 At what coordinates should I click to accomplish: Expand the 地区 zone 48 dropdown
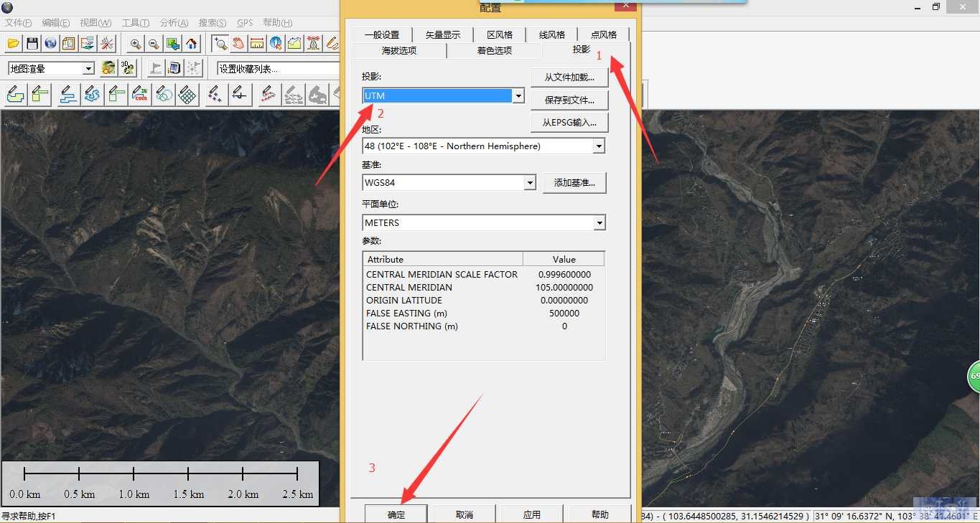point(599,146)
